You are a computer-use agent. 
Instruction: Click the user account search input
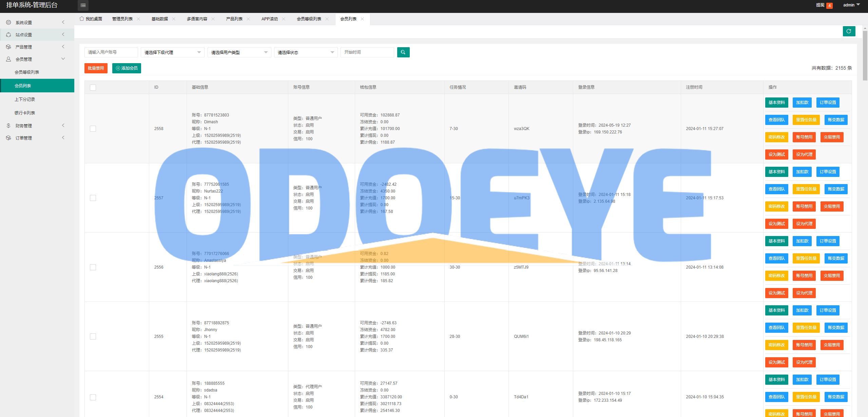click(111, 52)
